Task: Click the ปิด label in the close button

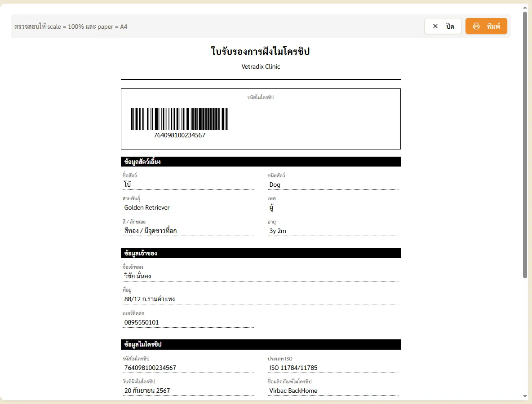Action: click(x=450, y=26)
